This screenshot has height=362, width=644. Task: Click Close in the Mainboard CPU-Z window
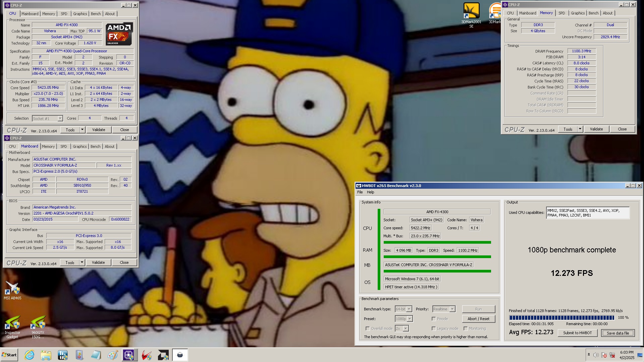(124, 262)
